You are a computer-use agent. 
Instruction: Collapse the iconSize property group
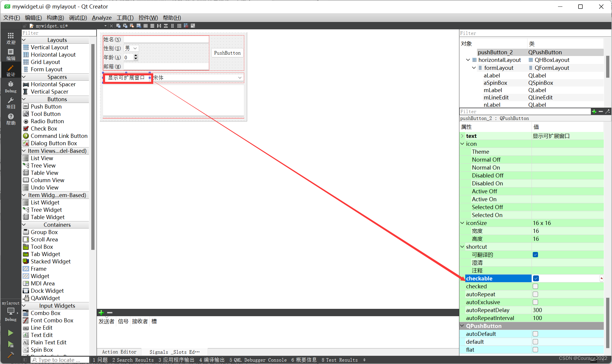pyautogui.click(x=462, y=223)
